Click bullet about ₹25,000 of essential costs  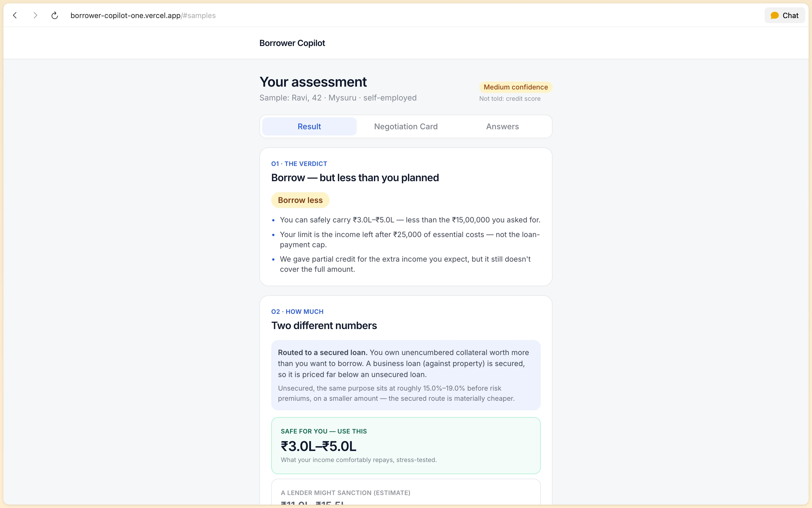tap(410, 240)
